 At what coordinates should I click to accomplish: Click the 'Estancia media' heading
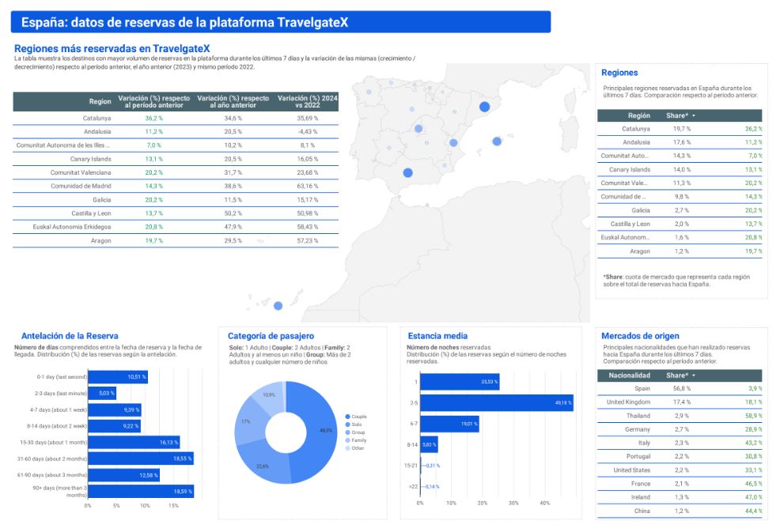coord(437,336)
